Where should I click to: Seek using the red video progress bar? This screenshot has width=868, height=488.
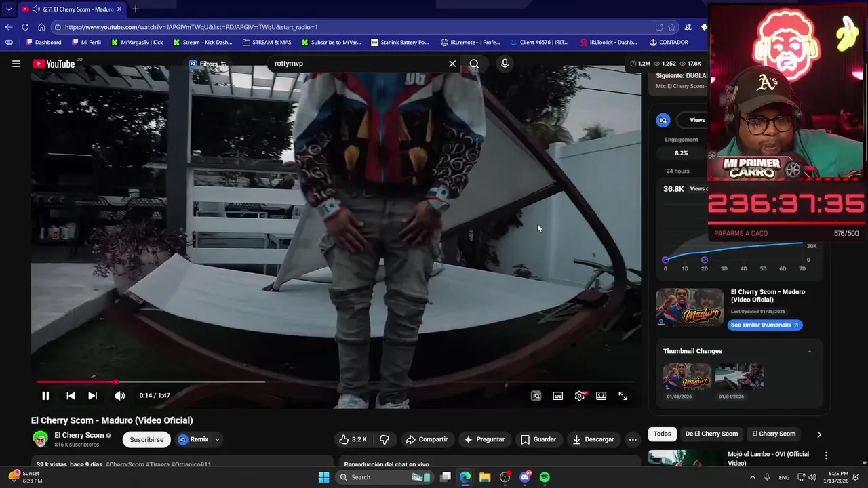point(336,382)
